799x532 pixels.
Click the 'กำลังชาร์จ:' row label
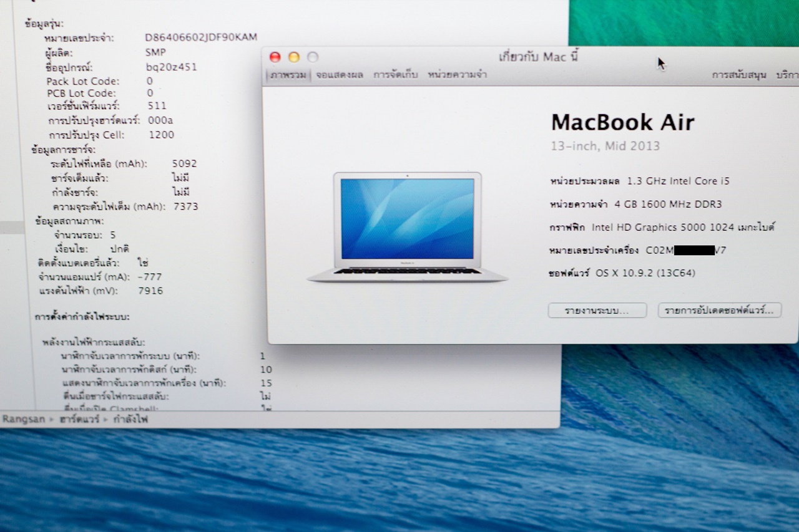pyautogui.click(x=75, y=193)
